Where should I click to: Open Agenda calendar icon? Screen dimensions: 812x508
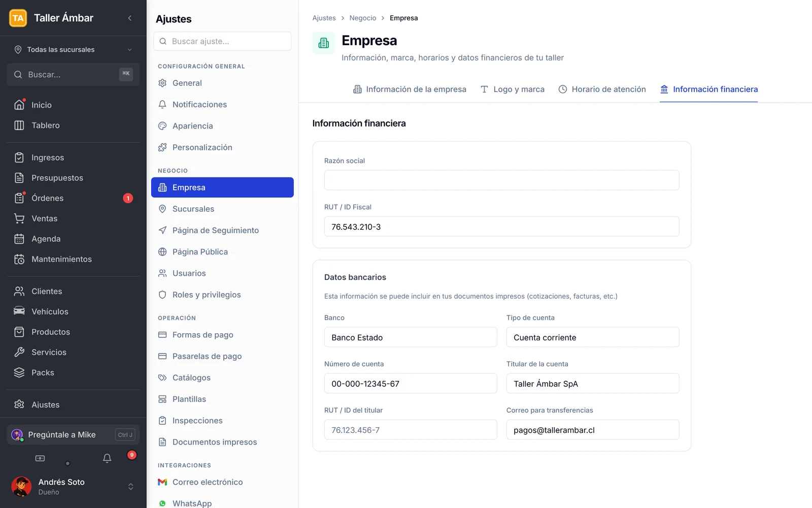click(19, 239)
